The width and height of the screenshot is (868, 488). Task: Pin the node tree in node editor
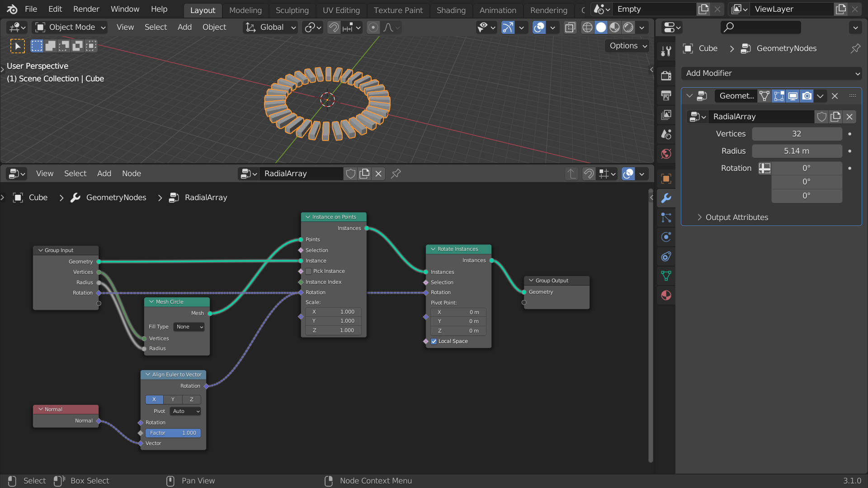(396, 174)
